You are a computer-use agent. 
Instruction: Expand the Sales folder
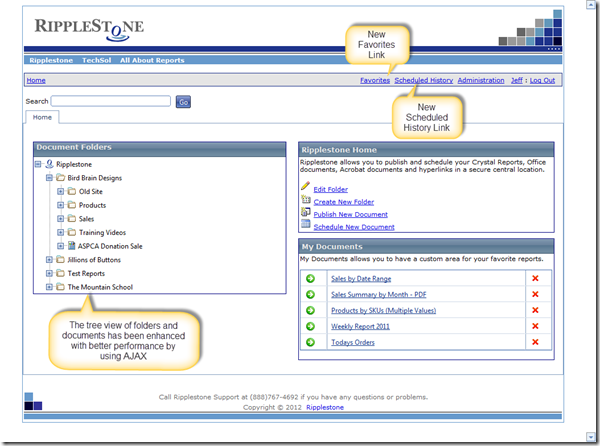click(60, 219)
